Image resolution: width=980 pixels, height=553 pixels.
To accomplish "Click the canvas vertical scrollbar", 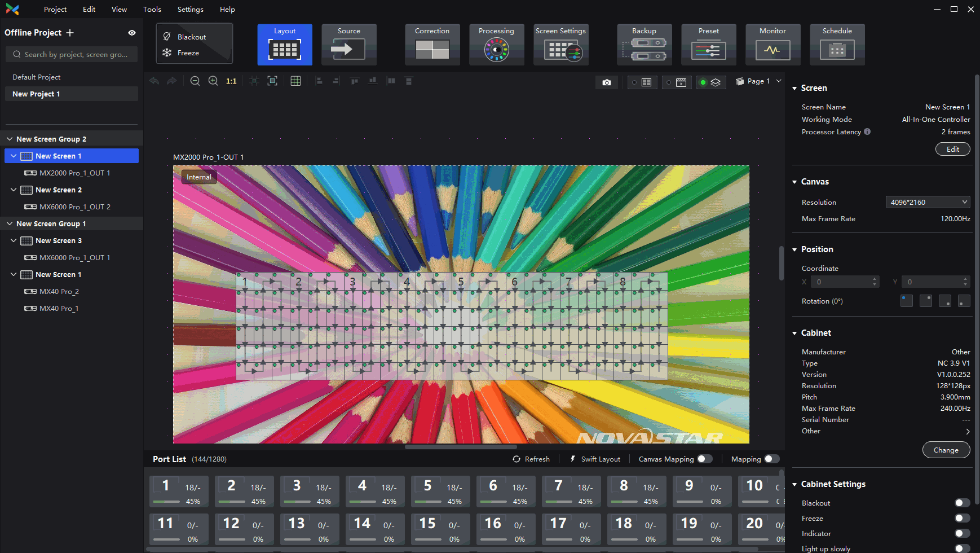I will pos(781,263).
